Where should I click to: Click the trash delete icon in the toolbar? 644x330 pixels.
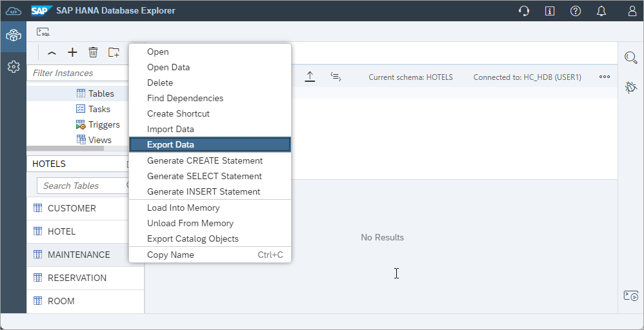coord(93,52)
